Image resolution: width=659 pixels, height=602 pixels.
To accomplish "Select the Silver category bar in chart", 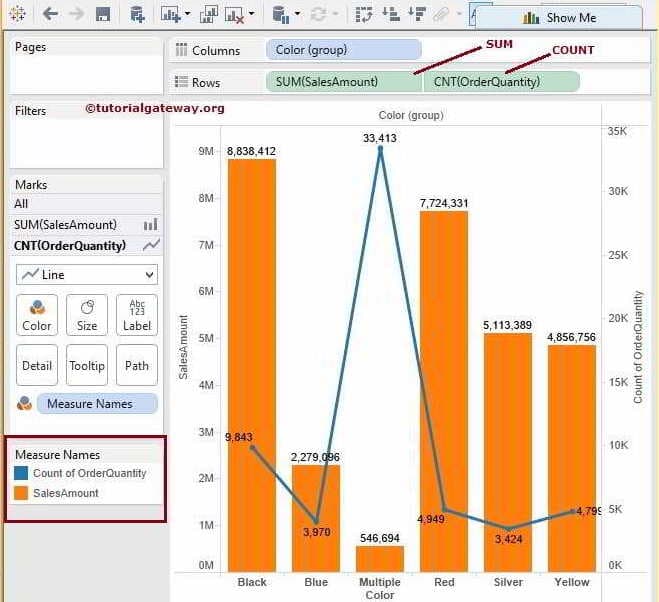I will [x=508, y=452].
